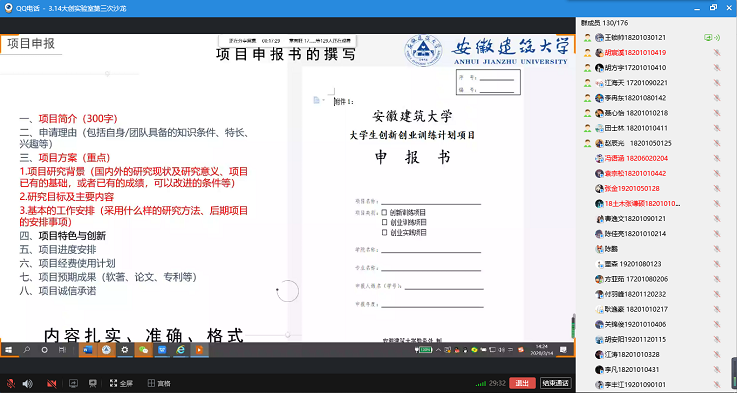The image size is (737, 393).
Task: Click the screen share icon
Action: coord(73,384)
